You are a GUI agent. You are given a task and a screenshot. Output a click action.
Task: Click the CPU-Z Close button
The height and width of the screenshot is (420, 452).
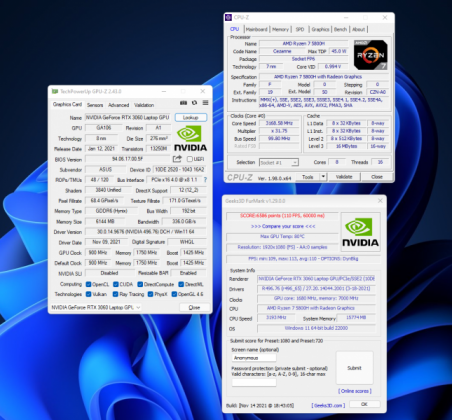coord(377,177)
